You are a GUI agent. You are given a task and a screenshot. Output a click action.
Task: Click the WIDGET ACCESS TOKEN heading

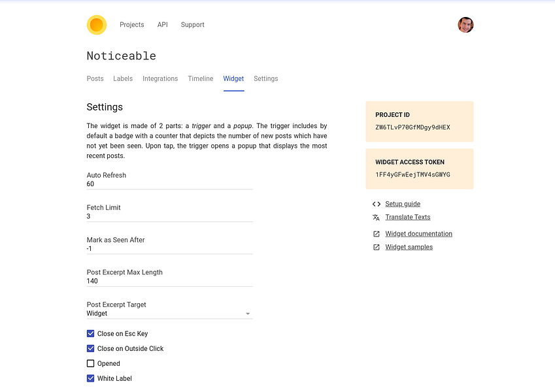[410, 163]
